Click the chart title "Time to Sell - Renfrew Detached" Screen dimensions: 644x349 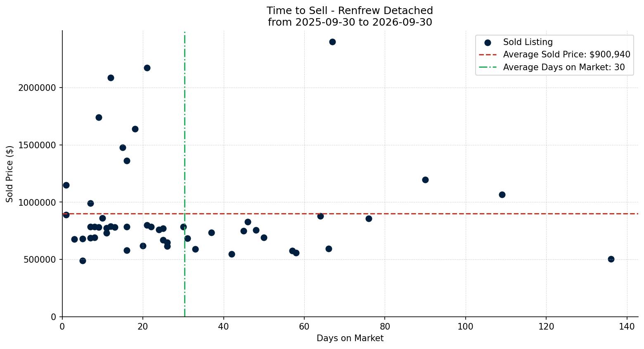[x=350, y=11]
